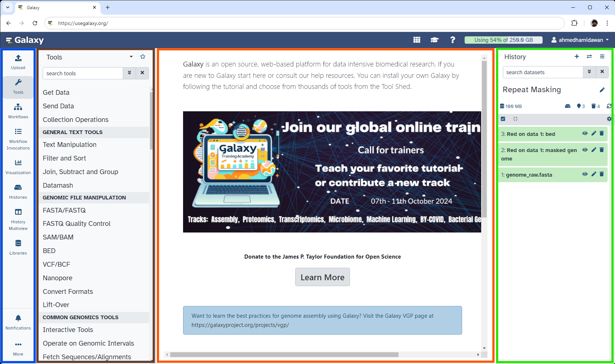615x364 pixels.
Task: Expand advanced tool search options
Action: coord(129,73)
